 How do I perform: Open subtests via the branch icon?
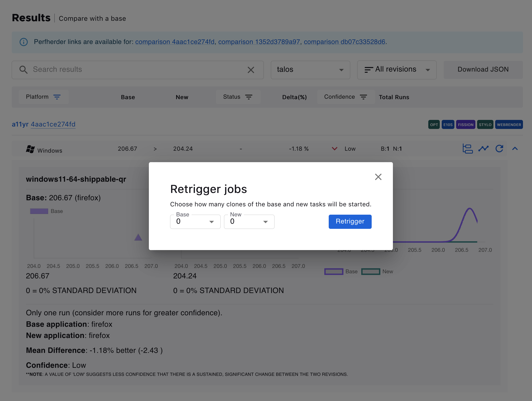468,149
